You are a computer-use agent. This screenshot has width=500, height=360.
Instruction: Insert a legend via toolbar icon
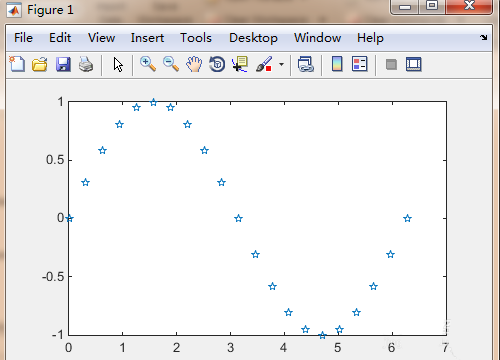(x=360, y=64)
